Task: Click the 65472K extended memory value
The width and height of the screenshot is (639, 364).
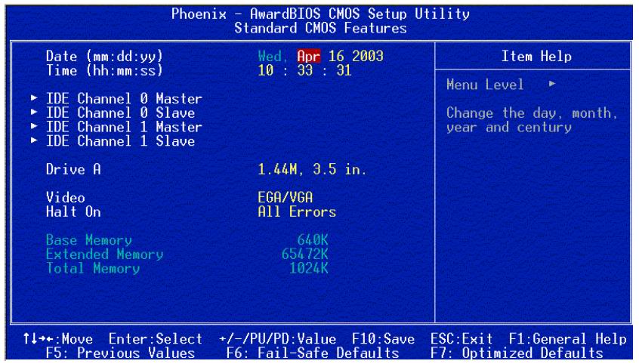Action: 305,254
